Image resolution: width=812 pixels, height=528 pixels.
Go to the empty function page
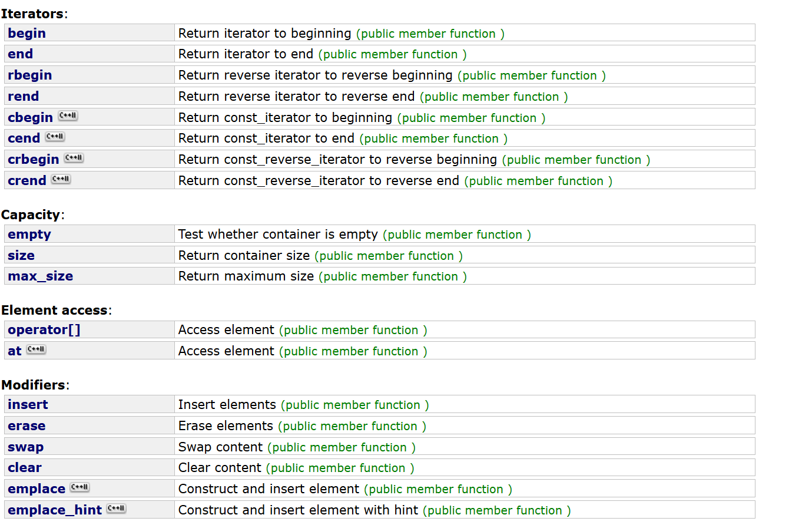(x=29, y=235)
